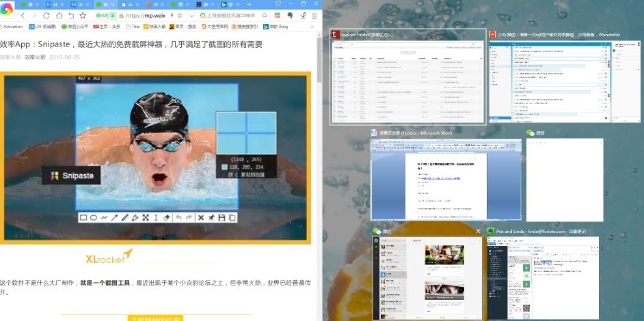The width and height of the screenshot is (644, 321).
Task: Open the skin shirt icon in title bar
Action: tap(278, 3)
